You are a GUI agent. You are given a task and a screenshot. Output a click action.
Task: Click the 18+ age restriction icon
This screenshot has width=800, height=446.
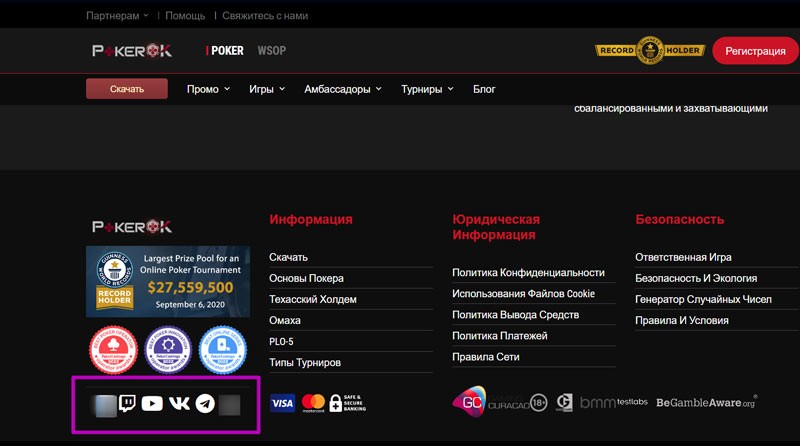click(538, 403)
